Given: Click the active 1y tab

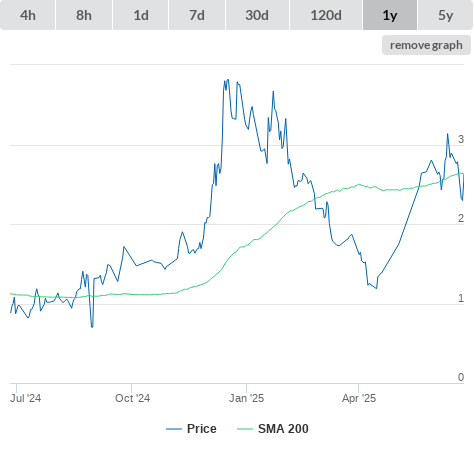Looking at the screenshot, I should 390,15.
